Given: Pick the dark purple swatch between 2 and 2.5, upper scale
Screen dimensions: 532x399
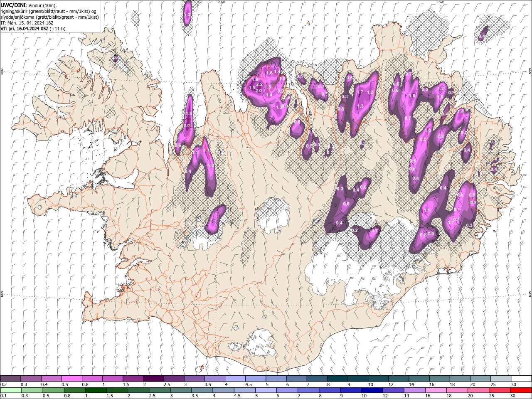Looking at the screenshot, I should (153, 379).
